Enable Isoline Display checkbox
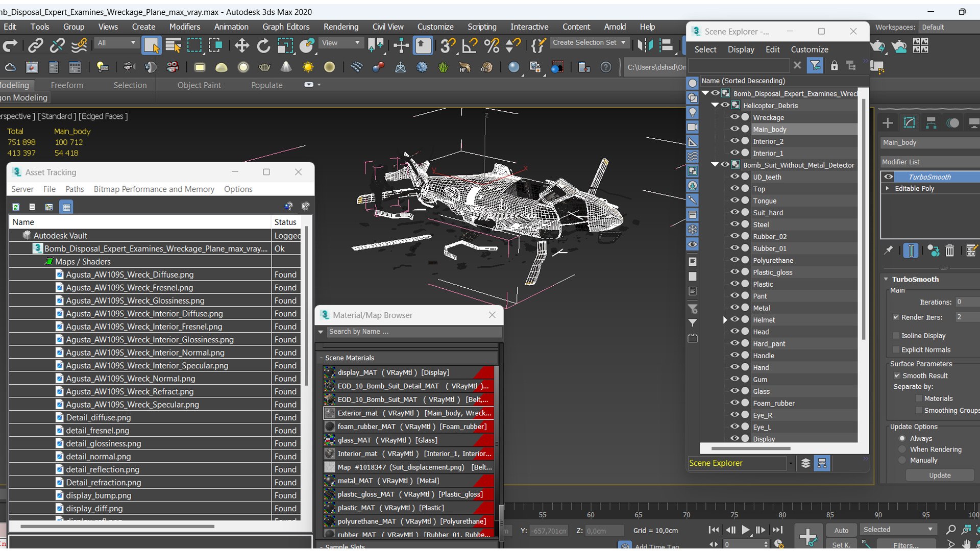The height and width of the screenshot is (551, 980). click(896, 335)
